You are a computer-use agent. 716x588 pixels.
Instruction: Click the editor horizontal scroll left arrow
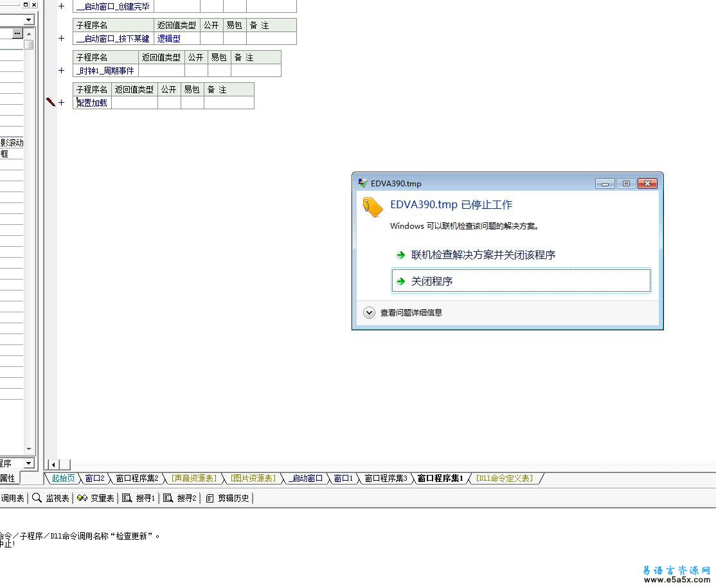pyautogui.click(x=53, y=465)
